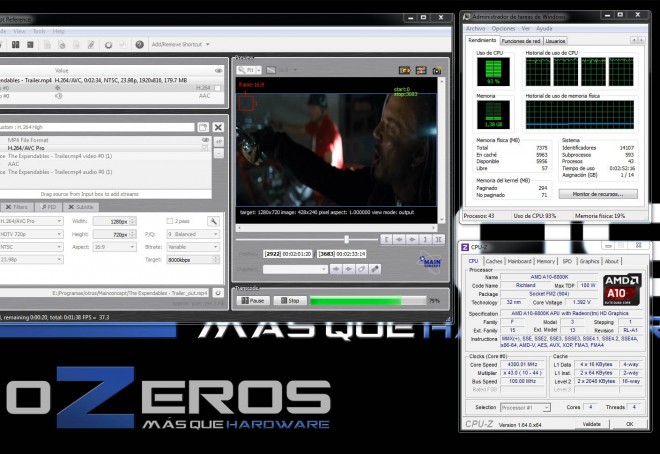Toggle the H.264/AVC Pro row checkbox
660x454 pixels.
(x=205, y=148)
